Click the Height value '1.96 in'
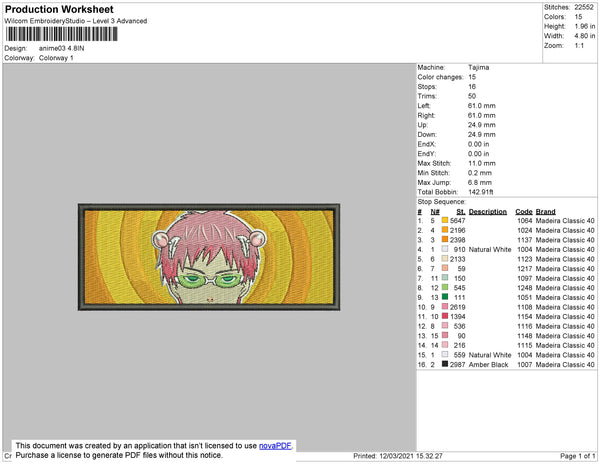 585,26
